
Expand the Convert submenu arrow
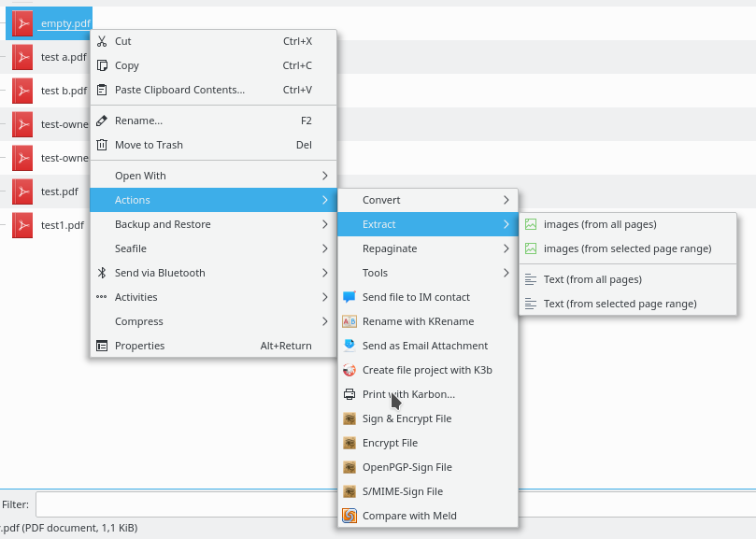point(506,200)
